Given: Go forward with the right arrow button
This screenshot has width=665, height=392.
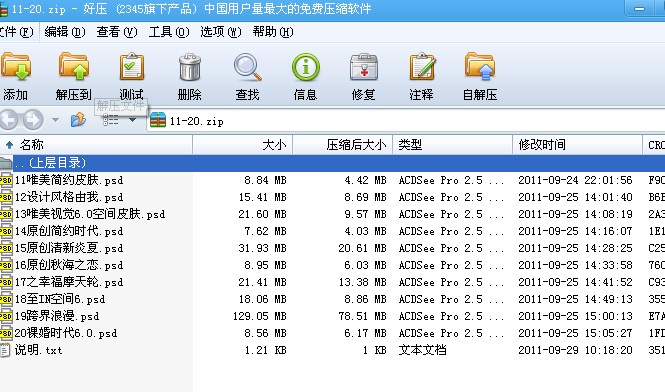Looking at the screenshot, I should pyautogui.click(x=33, y=120).
